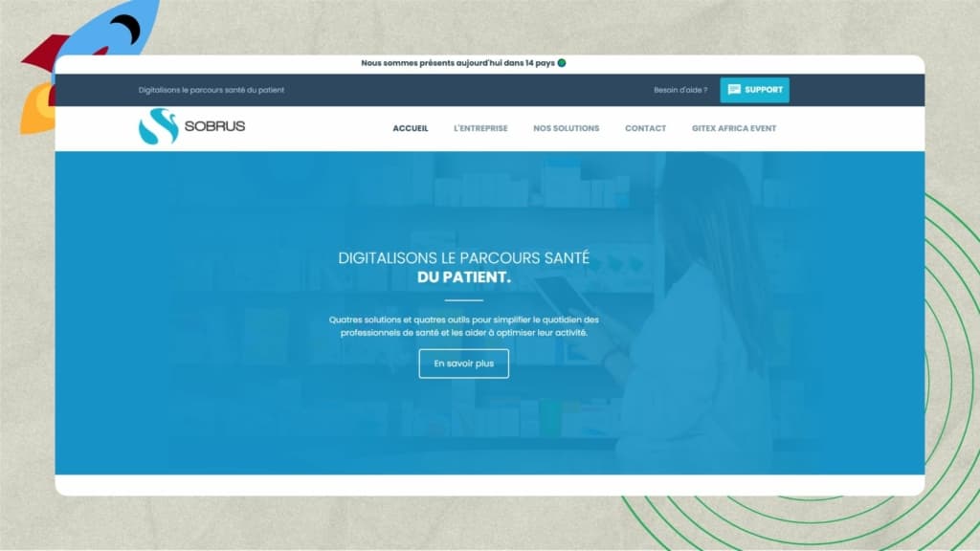
Task: Click the chat bubble icon in Support
Action: click(x=734, y=90)
